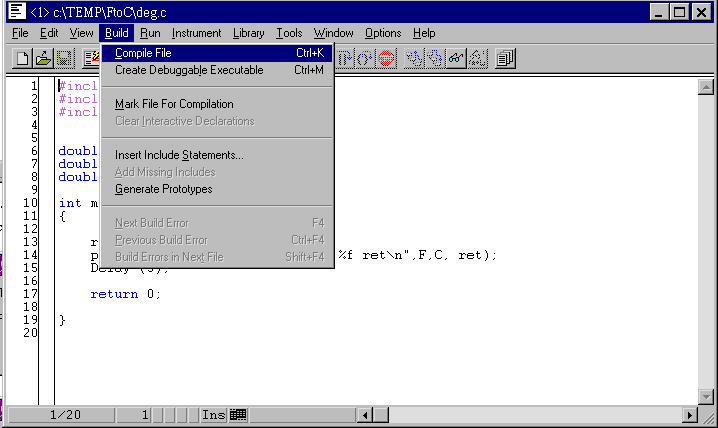
Task: Select Mark File For Compilation
Action: [x=174, y=104]
